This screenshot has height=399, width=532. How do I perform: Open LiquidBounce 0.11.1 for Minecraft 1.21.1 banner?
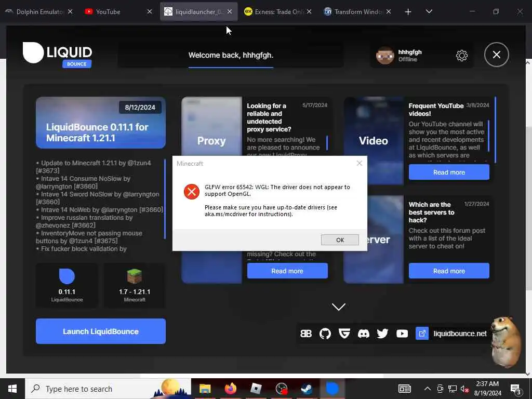point(101,123)
